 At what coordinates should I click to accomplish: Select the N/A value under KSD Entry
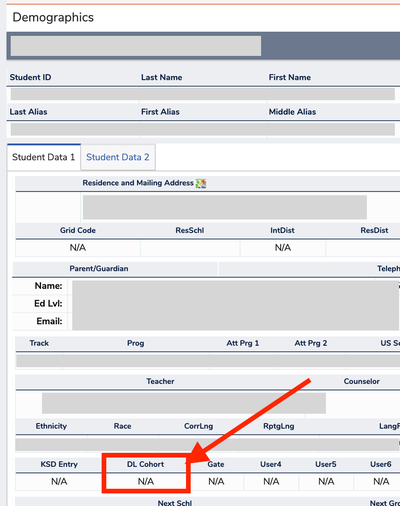[x=59, y=482]
